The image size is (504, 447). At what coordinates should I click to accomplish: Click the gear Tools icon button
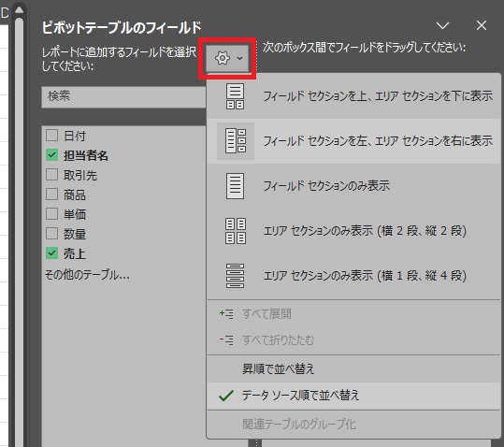click(223, 58)
